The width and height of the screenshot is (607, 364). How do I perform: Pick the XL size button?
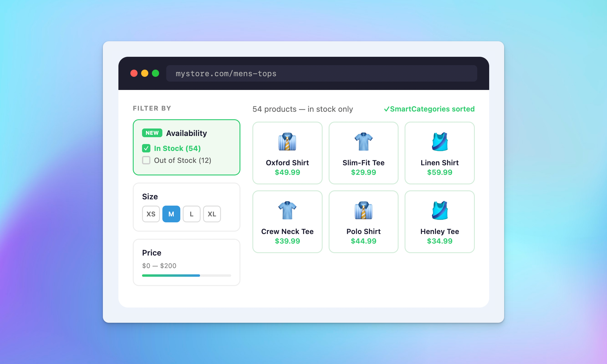coord(212,214)
